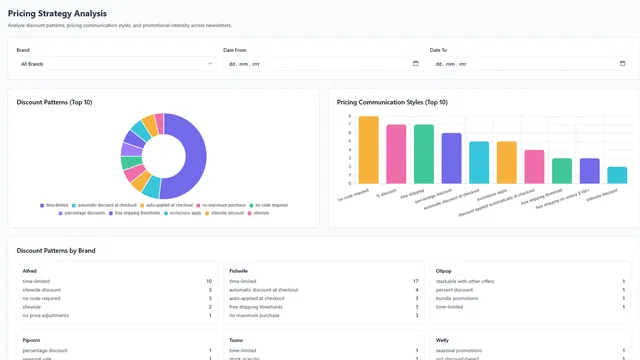This screenshot has width=640, height=360.
Task: Toggle automatic discount at checkout legend entry
Action: click(x=104, y=205)
